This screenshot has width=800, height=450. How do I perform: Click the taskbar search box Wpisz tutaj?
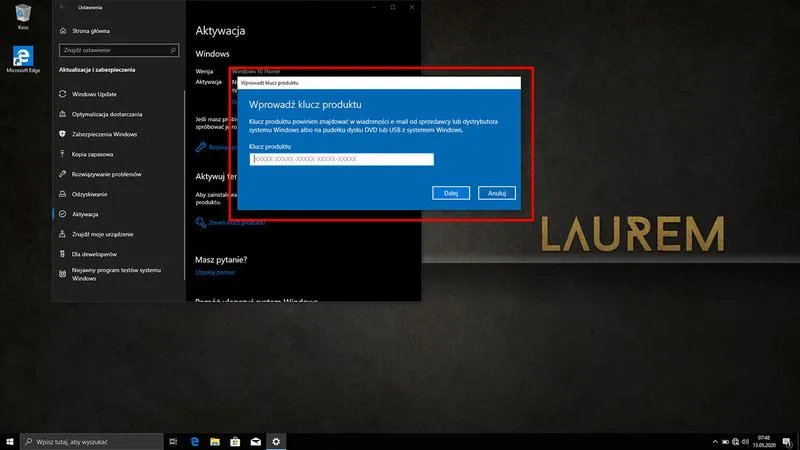[92, 441]
